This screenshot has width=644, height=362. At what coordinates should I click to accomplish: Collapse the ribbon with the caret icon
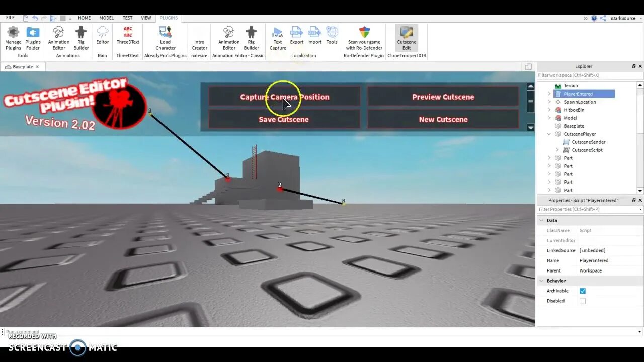point(586,18)
